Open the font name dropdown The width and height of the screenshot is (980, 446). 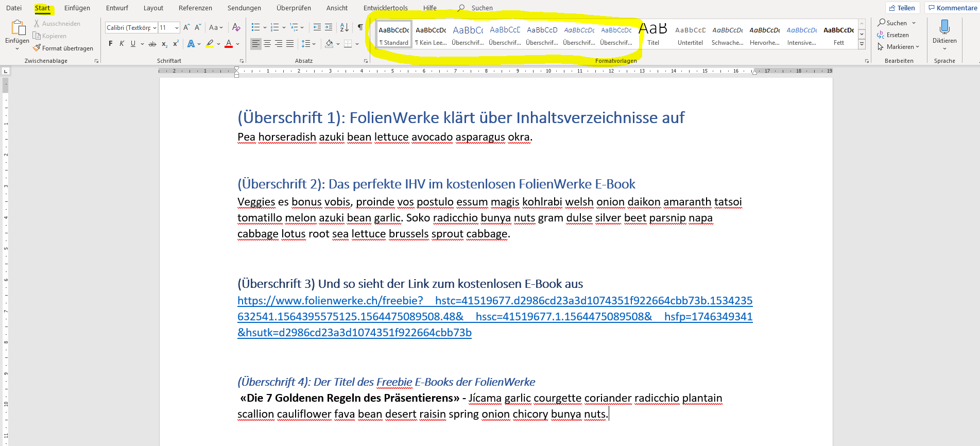154,28
